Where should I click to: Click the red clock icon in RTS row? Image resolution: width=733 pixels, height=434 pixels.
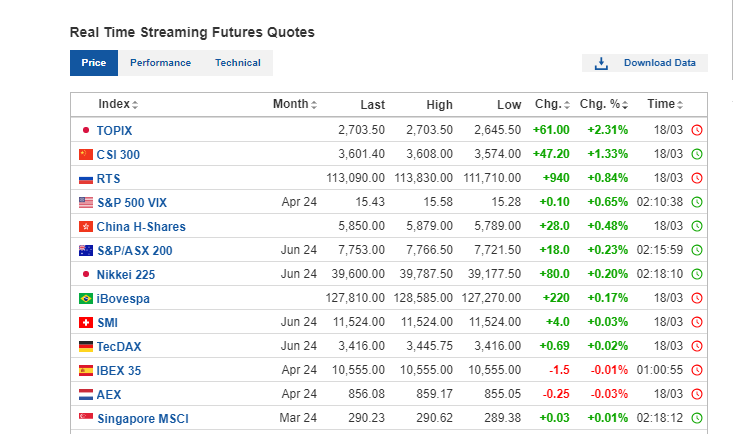click(697, 178)
